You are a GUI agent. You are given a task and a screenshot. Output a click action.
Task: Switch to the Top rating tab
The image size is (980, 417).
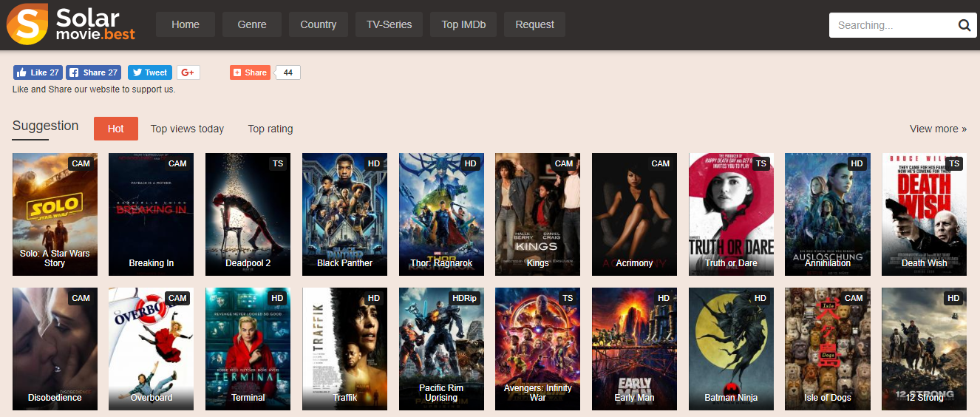coord(270,129)
